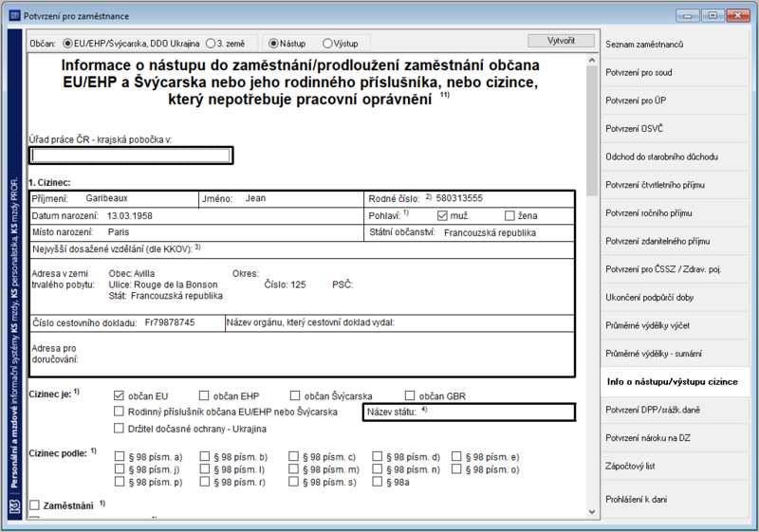Check the občan GBR checkbox
The width and height of the screenshot is (759, 532).
(x=410, y=395)
